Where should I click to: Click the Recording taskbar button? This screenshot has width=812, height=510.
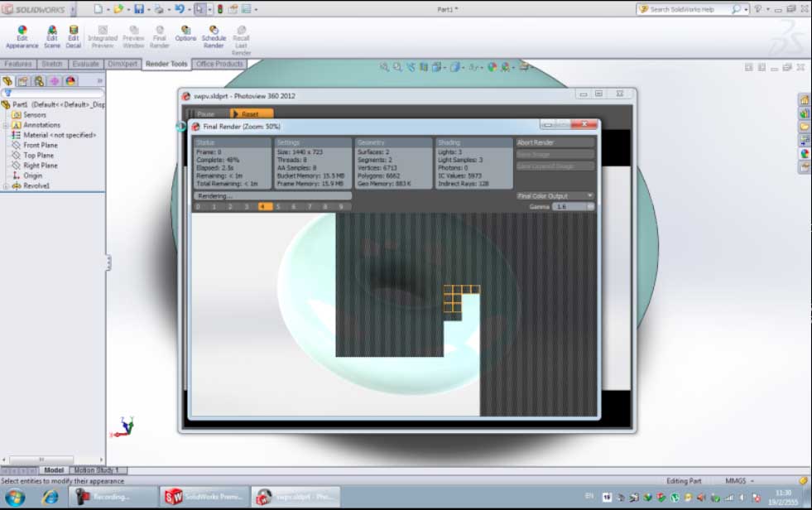(113, 497)
